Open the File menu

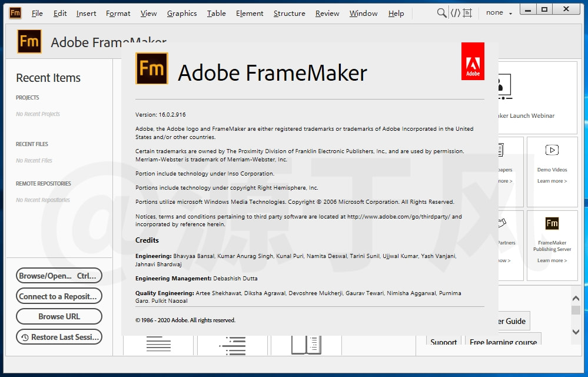(37, 14)
